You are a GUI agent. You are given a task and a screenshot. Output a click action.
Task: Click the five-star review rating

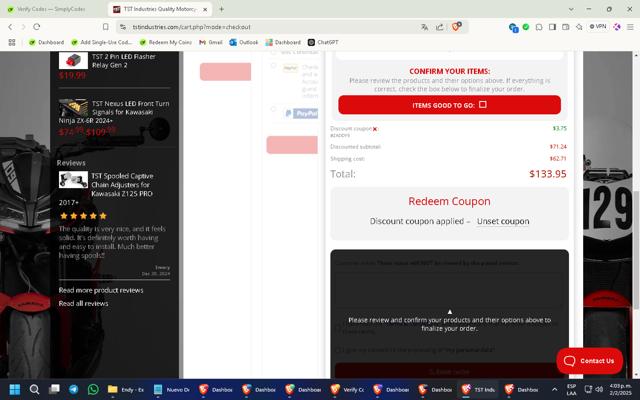(83, 216)
